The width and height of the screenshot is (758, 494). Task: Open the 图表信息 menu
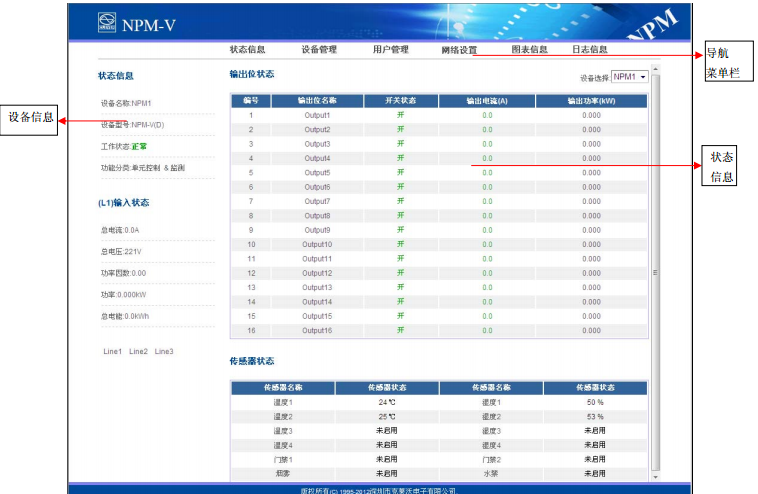coord(530,49)
